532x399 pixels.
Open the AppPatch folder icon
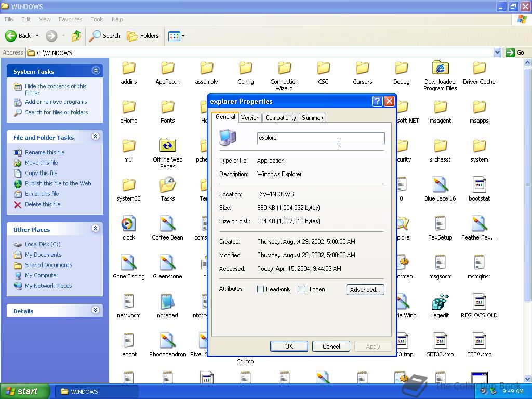(x=167, y=68)
